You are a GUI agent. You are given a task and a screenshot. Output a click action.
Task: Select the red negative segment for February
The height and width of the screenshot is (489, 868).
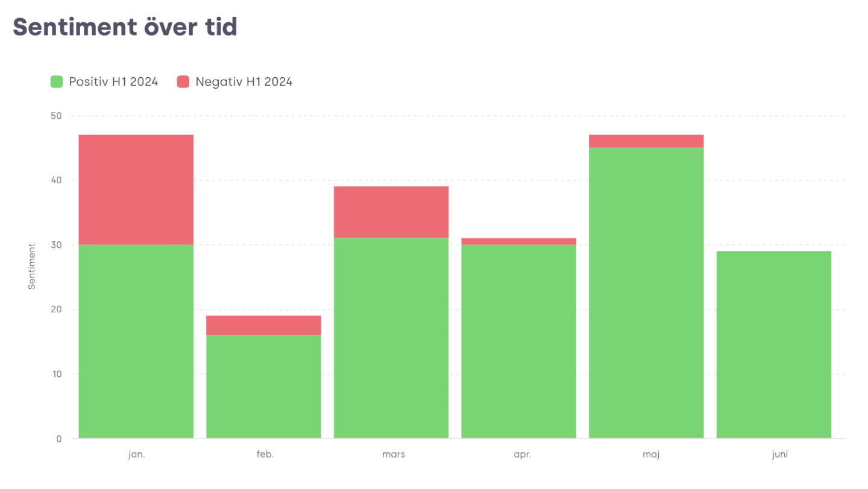[263, 325]
